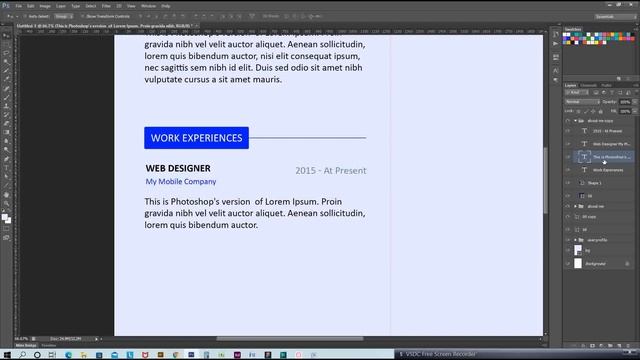The image size is (640, 360).
Task: Select the Move tool in the toolbox
Action: 6,36
